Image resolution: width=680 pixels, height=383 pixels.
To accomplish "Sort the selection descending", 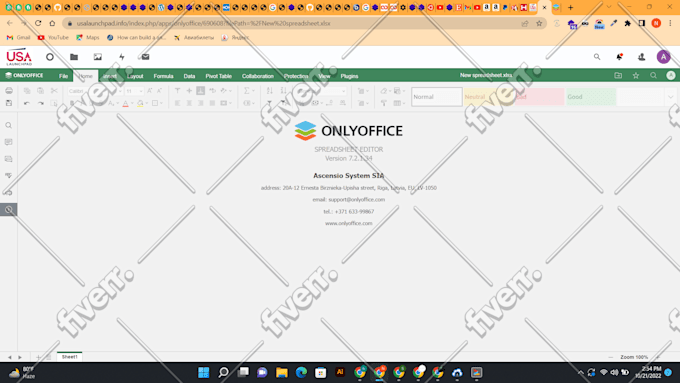I will (x=283, y=91).
